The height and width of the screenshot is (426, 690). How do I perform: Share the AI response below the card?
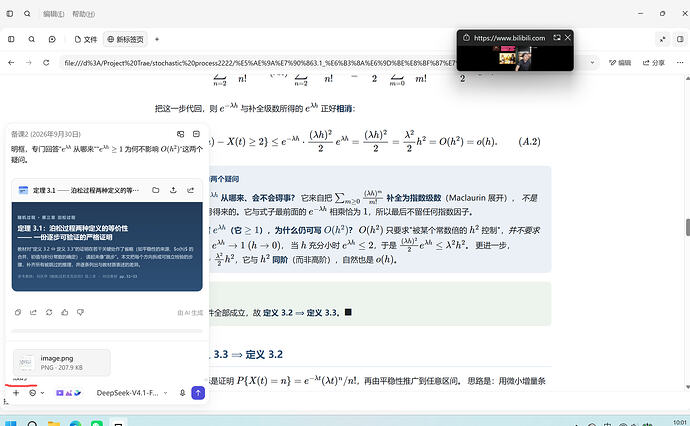(33, 312)
